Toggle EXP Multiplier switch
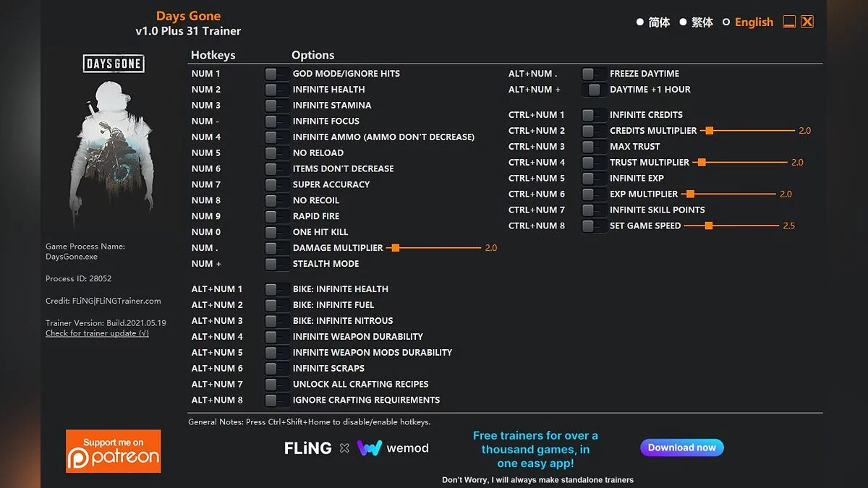The height and width of the screenshot is (488, 868). click(x=594, y=194)
